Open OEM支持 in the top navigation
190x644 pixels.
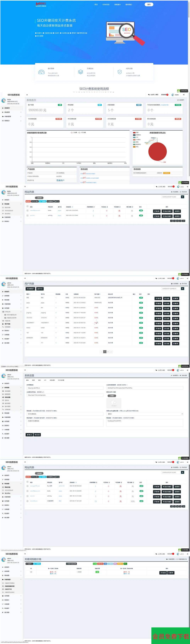tap(106, 4)
